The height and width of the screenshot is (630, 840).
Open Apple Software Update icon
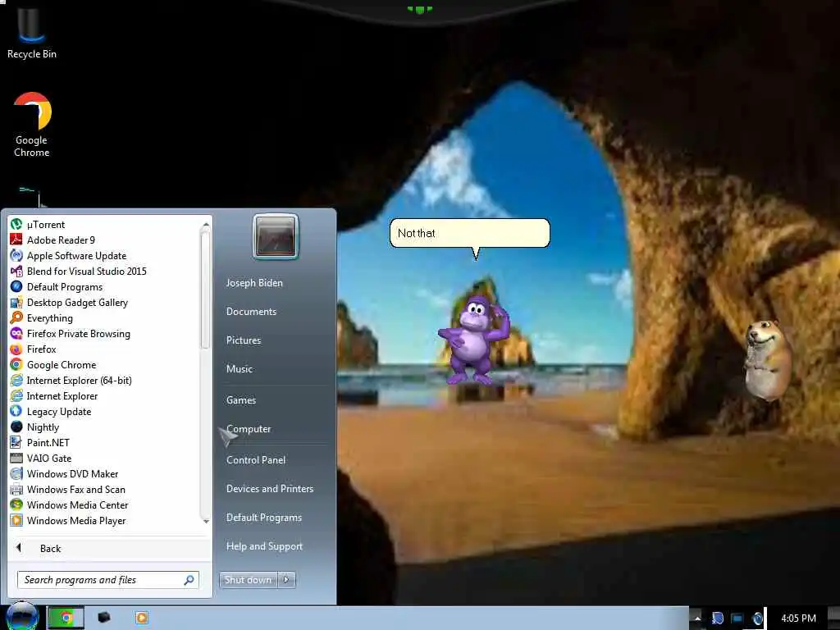click(16, 256)
